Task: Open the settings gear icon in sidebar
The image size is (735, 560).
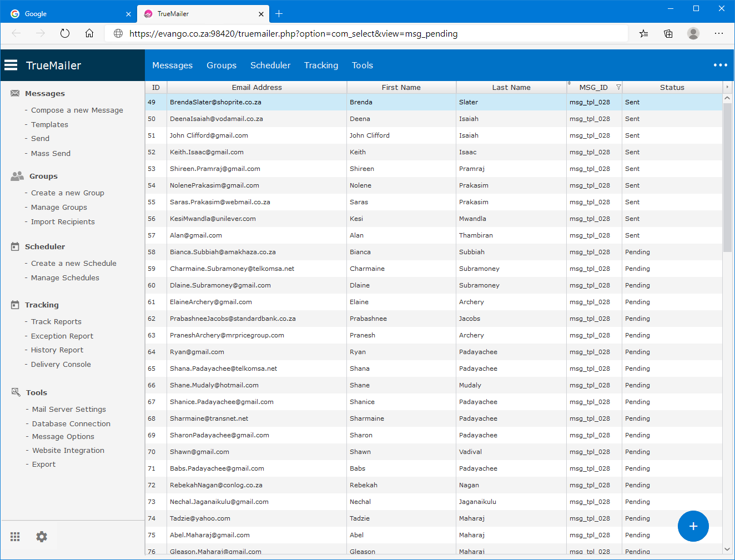Action: 42,537
